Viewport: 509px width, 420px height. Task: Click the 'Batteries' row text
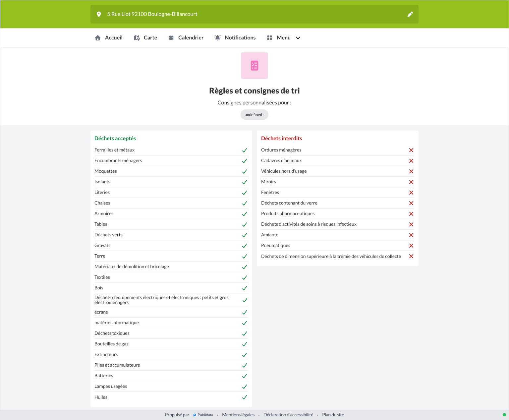(104, 376)
